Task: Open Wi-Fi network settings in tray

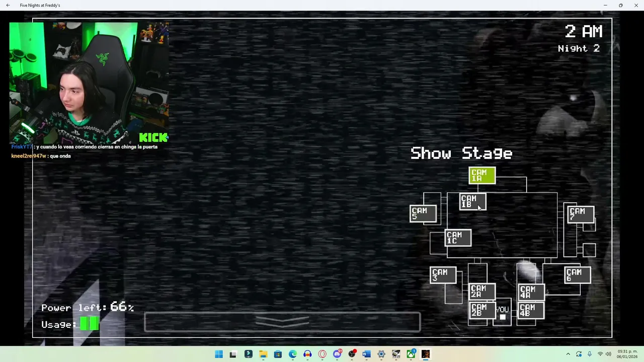Action: [x=600, y=354]
